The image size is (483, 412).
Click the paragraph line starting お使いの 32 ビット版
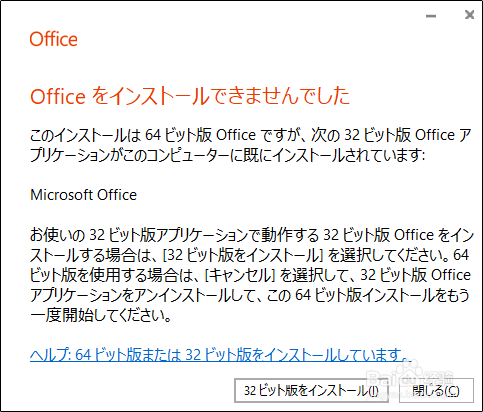click(252, 235)
